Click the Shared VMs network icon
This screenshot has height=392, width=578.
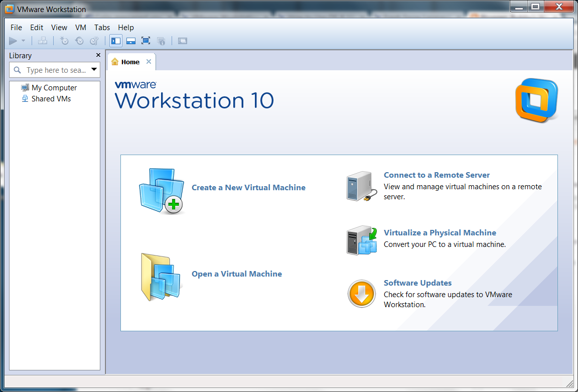click(25, 99)
